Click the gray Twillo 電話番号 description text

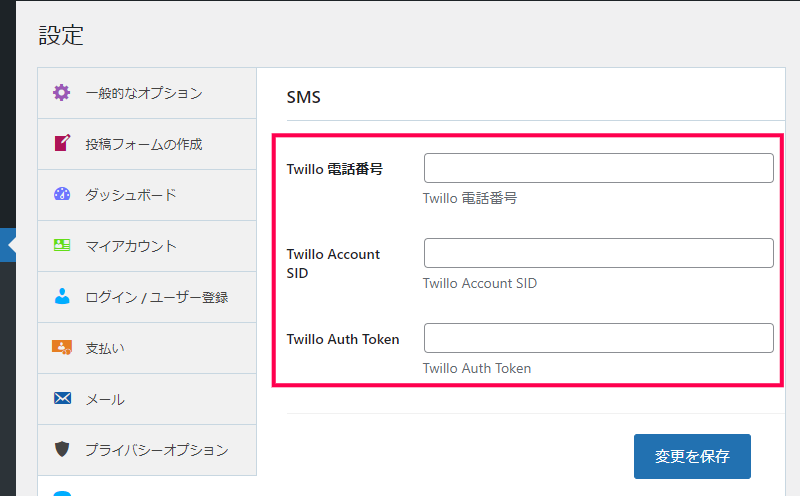tap(470, 198)
